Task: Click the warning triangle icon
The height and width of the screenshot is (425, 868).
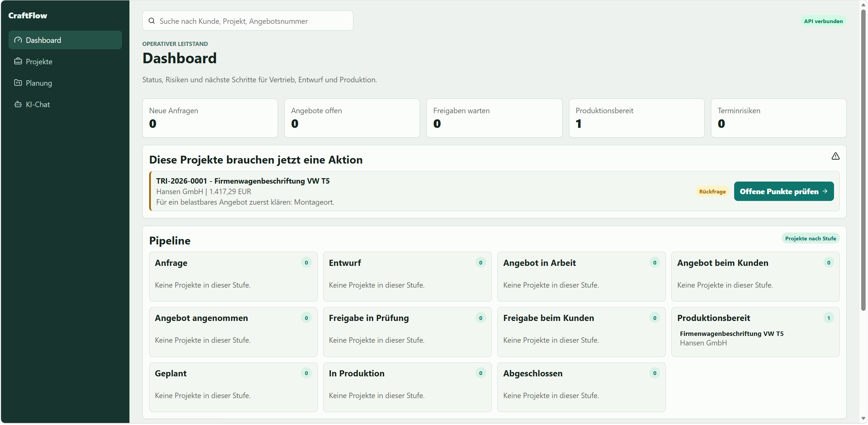Action: click(x=836, y=156)
